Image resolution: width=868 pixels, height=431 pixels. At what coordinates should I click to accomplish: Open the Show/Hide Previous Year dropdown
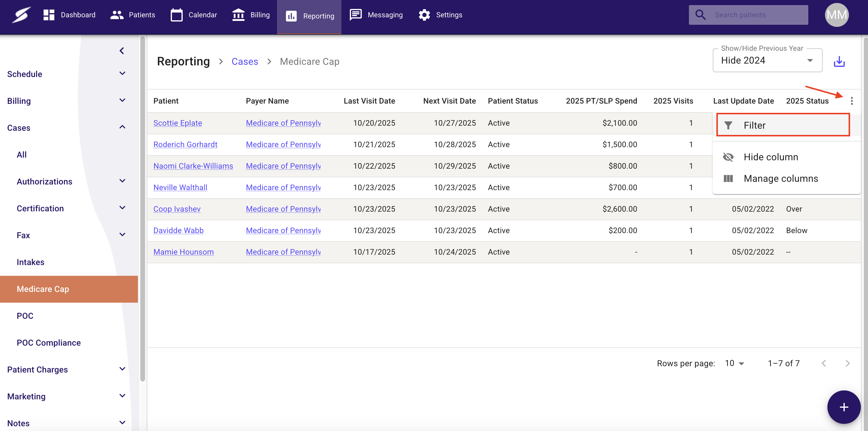[x=767, y=61]
